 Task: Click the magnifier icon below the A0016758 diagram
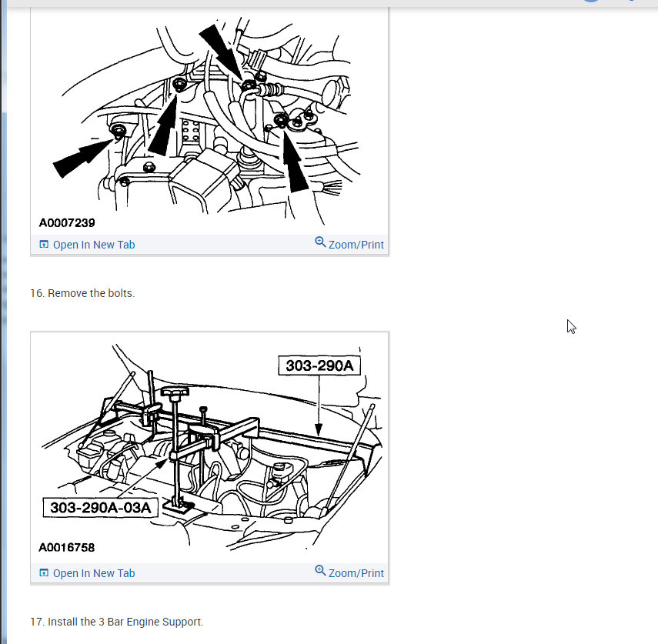point(320,571)
